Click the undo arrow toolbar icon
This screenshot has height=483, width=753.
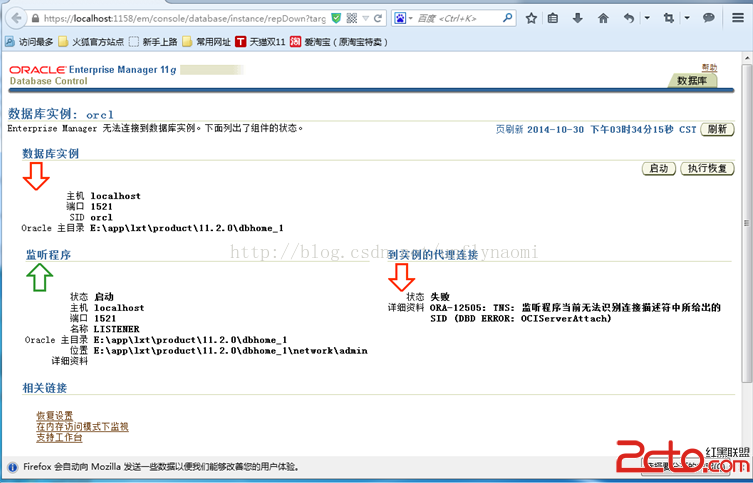tap(629, 18)
